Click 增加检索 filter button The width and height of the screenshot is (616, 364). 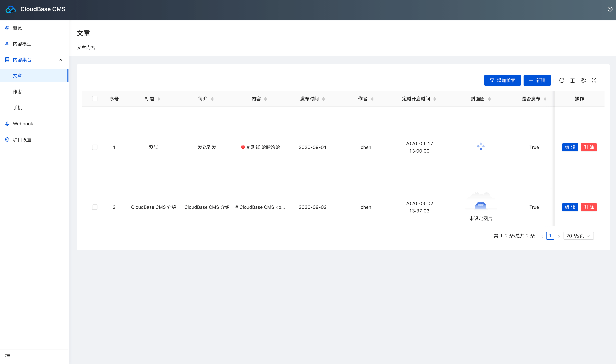coord(502,81)
